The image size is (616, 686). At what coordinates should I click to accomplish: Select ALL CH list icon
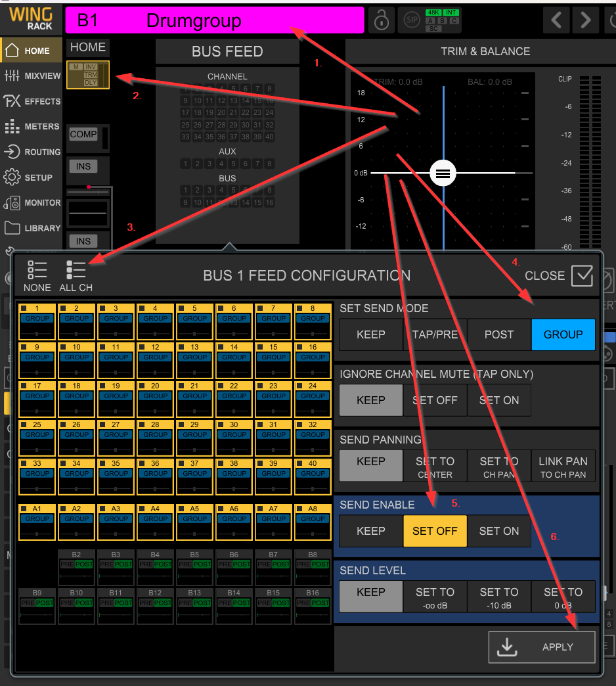point(76,276)
